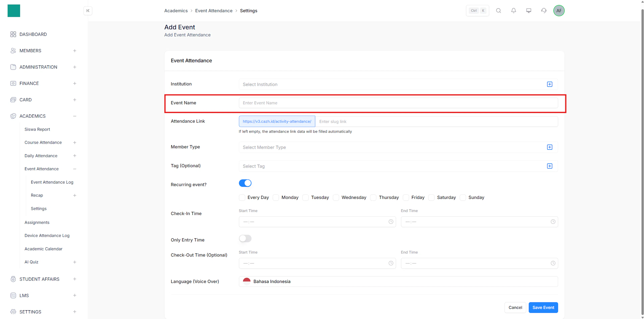Image resolution: width=644 pixels, height=319 pixels.
Task: Click the plus icon in Member Type field
Action: [x=550, y=147]
